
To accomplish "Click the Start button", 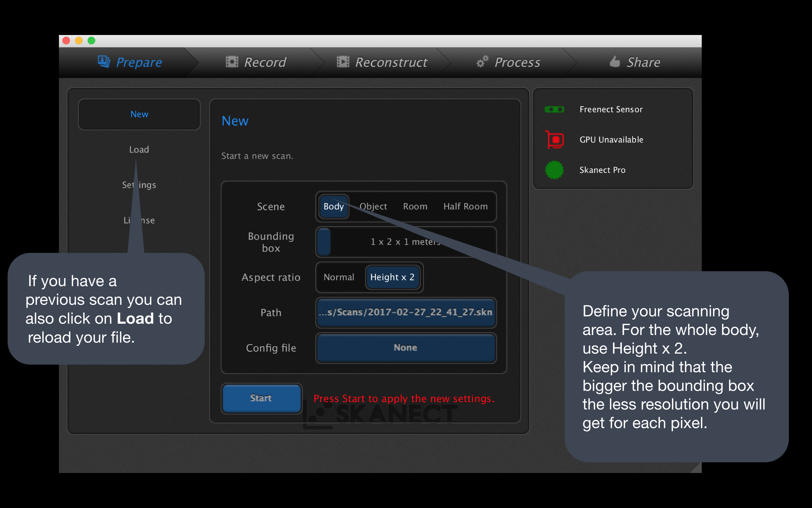I will coord(261,398).
